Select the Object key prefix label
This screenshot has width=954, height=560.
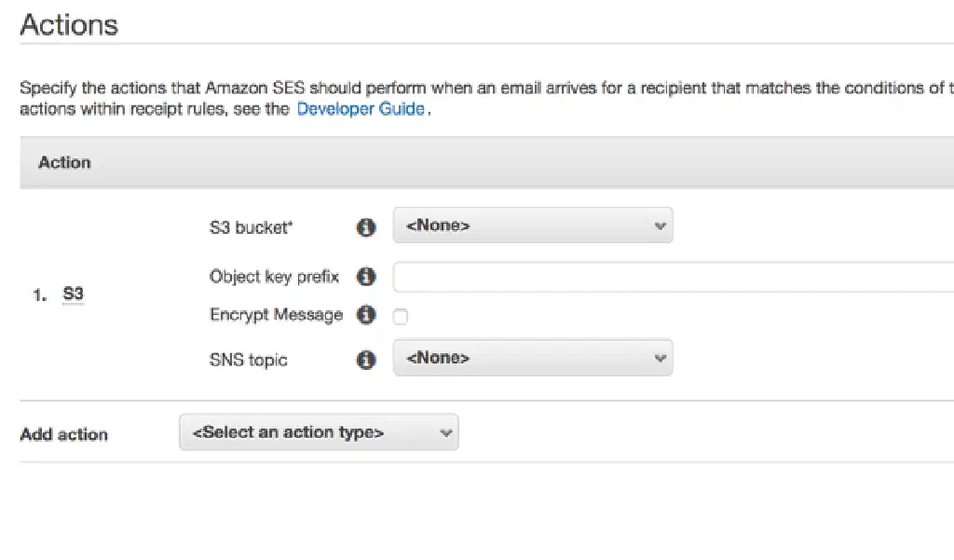[x=274, y=277]
